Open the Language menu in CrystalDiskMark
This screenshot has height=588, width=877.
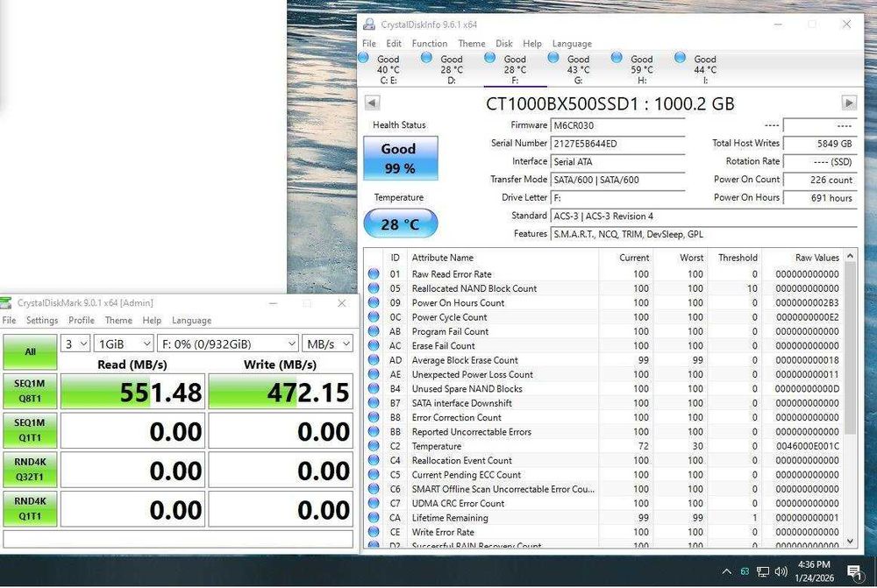pos(191,320)
